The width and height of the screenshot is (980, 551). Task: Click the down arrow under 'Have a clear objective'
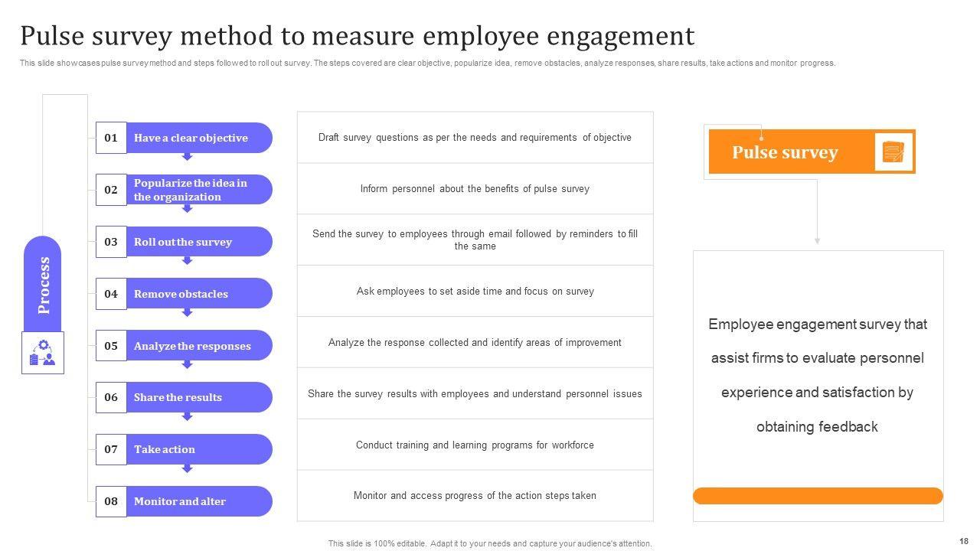[187, 157]
